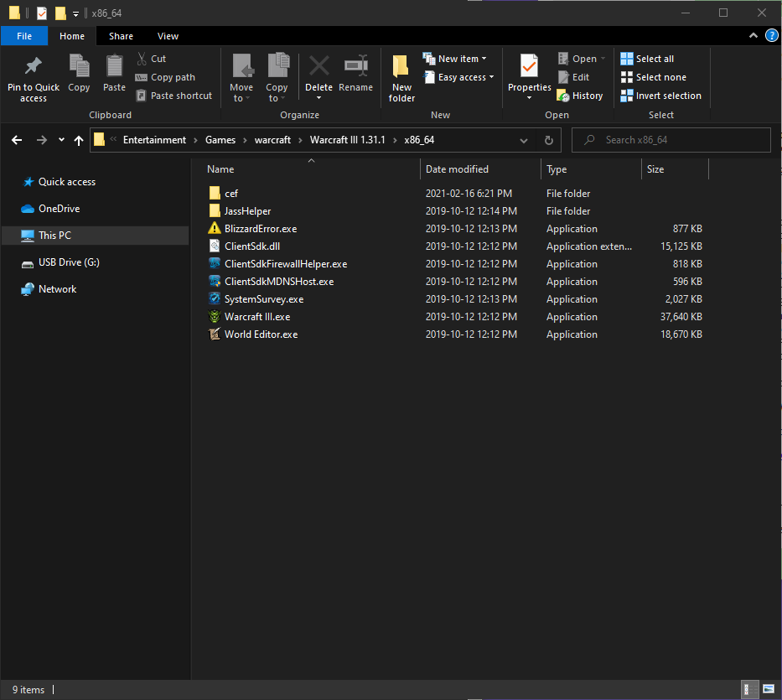Switch to the Home ribbon tab
Screen dimensions: 782x700
[x=72, y=36]
